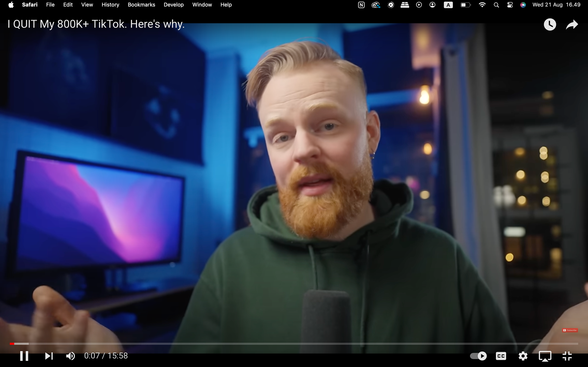Click the volume/mute icon
588x367 pixels.
70,356
